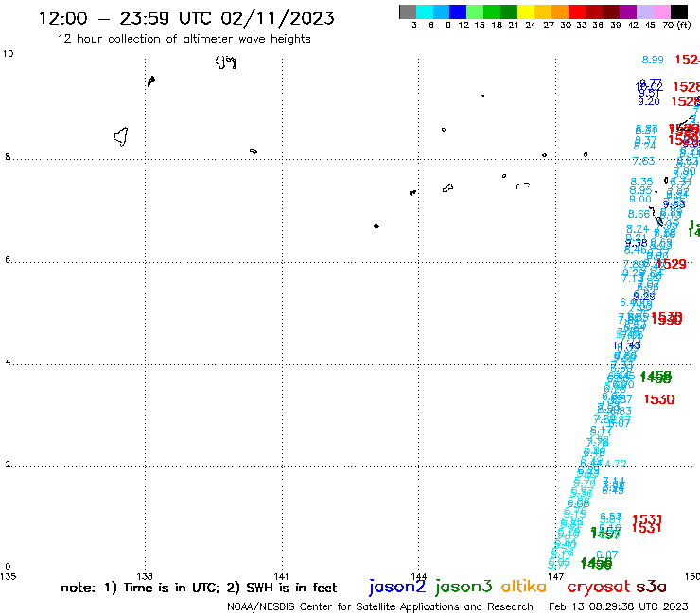Viewport: 700px width, 615px height.
Task: Click latitude axis label "6" on the left edge
Action: [8, 260]
